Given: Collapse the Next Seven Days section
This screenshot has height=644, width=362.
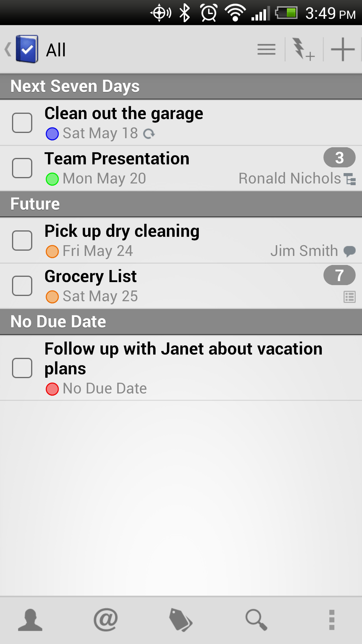Looking at the screenshot, I should 181,86.
